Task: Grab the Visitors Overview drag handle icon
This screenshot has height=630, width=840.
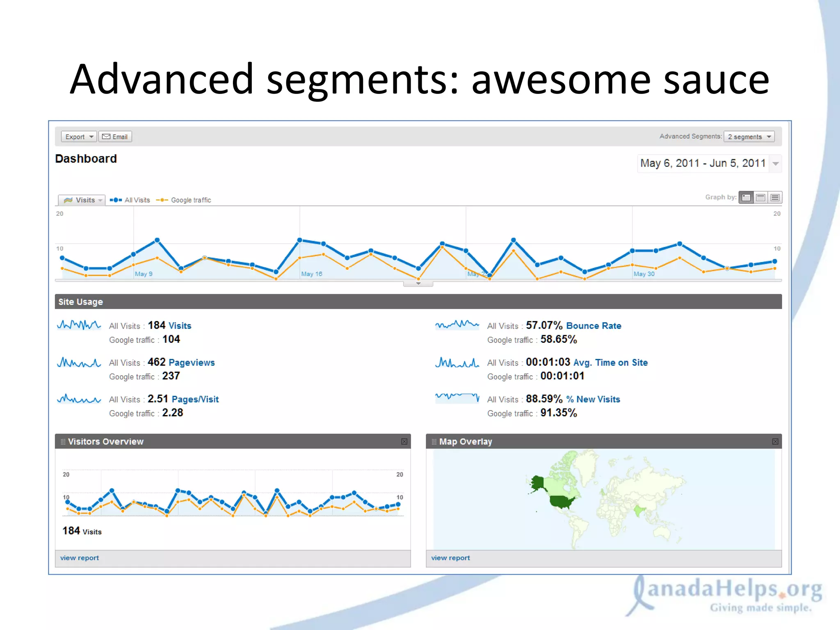Action: [63, 442]
